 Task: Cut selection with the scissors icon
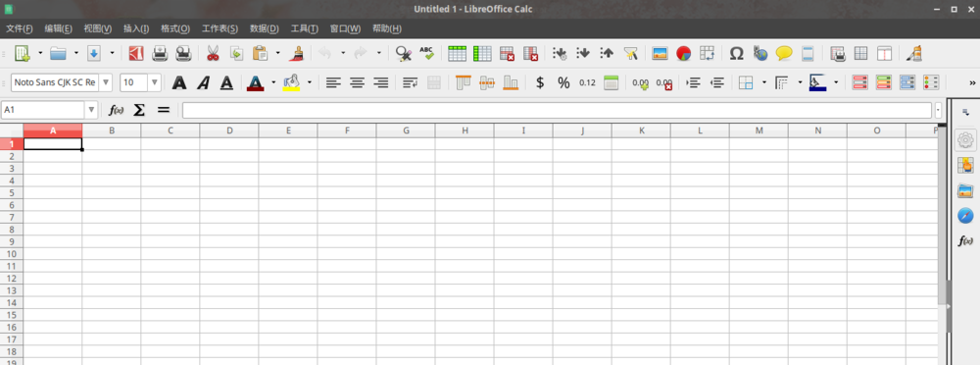(x=213, y=54)
